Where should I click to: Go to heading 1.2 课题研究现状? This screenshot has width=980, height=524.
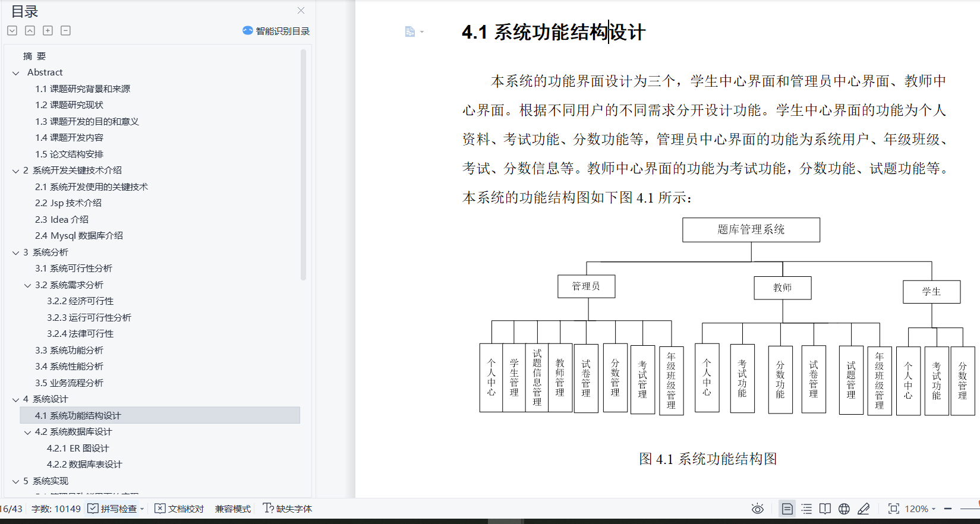coord(69,105)
